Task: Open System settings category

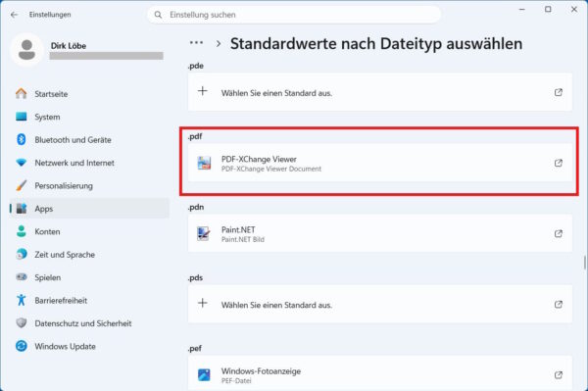Action: [x=89, y=117]
